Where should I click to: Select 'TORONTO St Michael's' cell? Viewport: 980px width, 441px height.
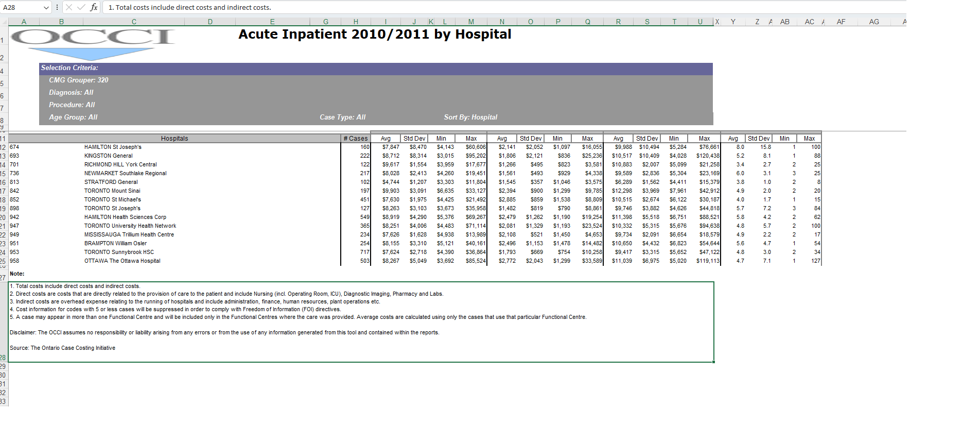112,200
